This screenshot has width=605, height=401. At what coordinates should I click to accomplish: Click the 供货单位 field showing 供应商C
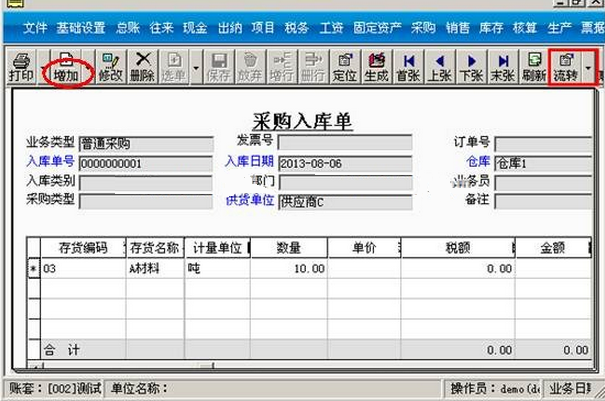pos(343,200)
